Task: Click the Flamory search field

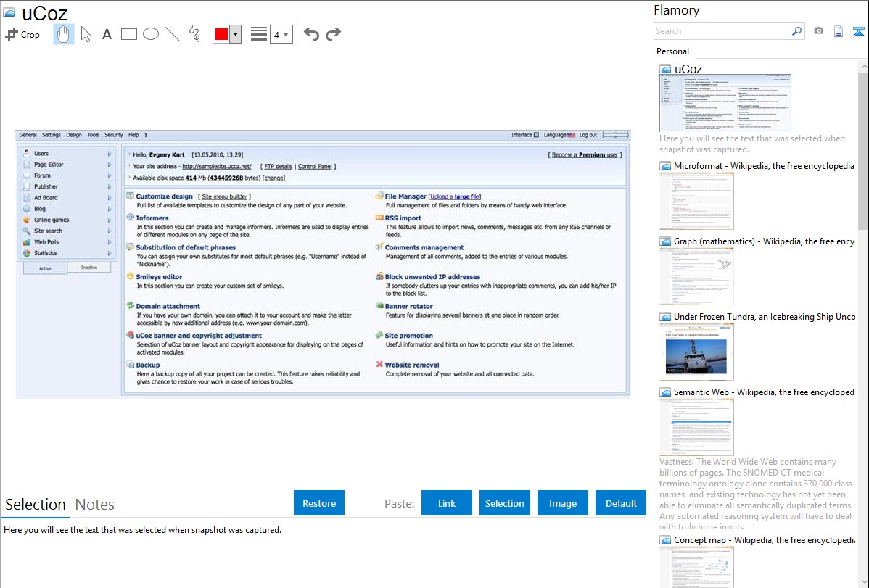Action: click(x=722, y=31)
